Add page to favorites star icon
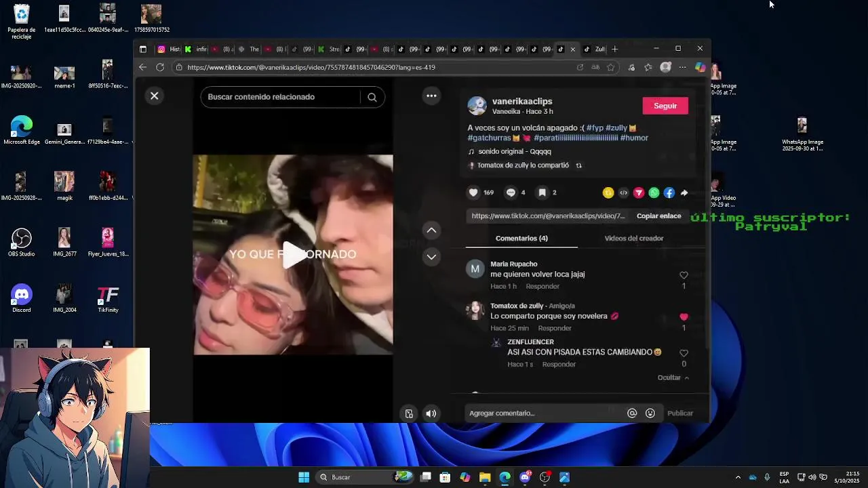This screenshot has width=868, height=488. point(610,67)
